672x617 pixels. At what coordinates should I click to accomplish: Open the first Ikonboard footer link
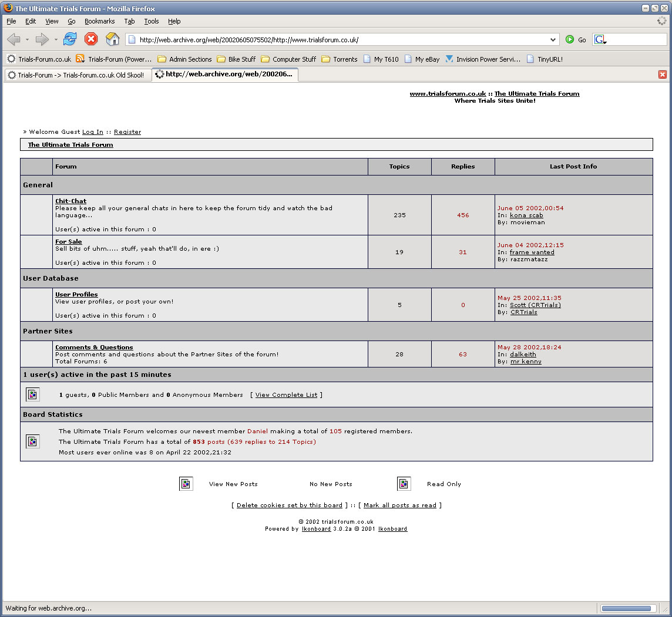coord(316,529)
